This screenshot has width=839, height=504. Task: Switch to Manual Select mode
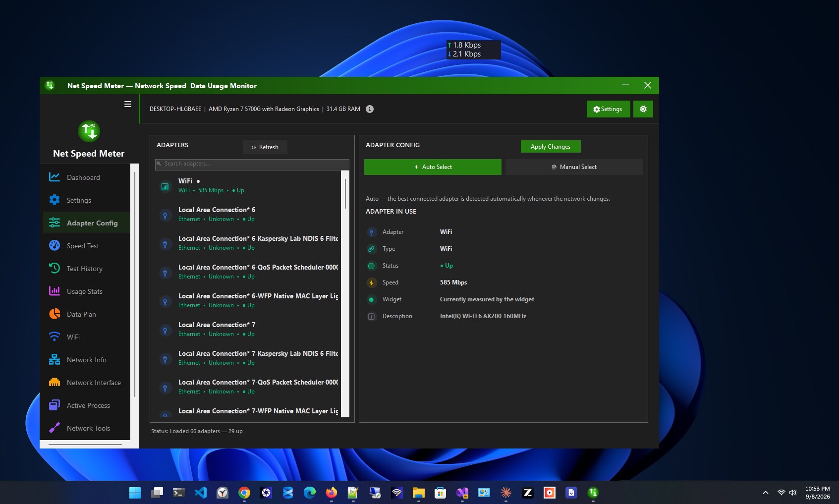(574, 167)
